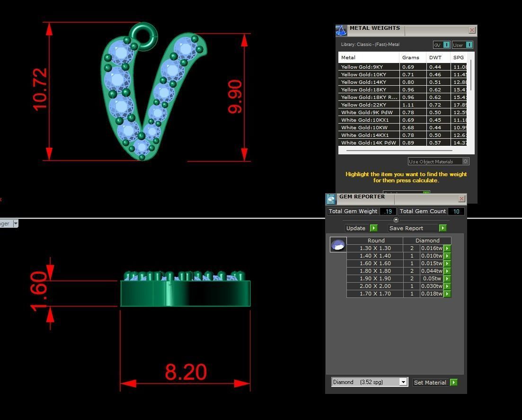Click green arrow for 1.80 X 1.80 row
The height and width of the screenshot is (420, 522).
tap(447, 271)
